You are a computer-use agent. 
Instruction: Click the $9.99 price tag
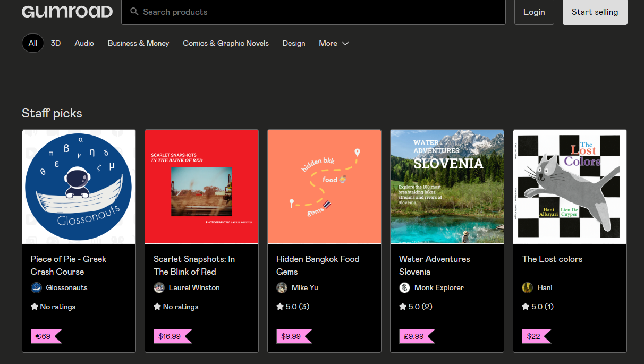294,336
